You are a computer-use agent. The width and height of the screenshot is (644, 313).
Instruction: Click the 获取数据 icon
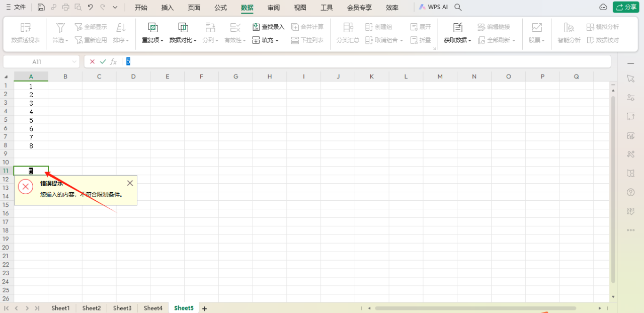coord(458,27)
